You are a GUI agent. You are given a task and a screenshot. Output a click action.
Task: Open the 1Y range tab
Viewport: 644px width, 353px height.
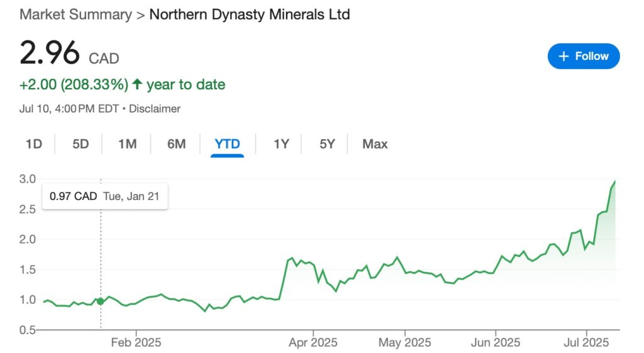click(281, 144)
